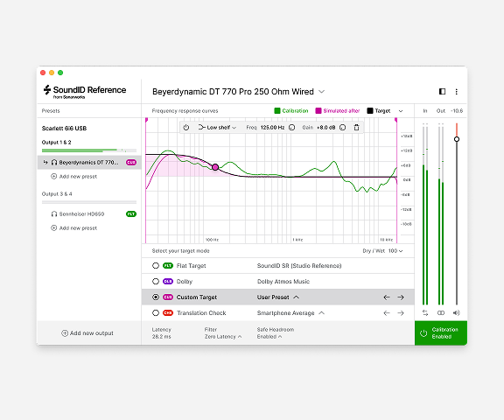Click Add new output button
This screenshot has height=420, width=504.
(x=87, y=333)
